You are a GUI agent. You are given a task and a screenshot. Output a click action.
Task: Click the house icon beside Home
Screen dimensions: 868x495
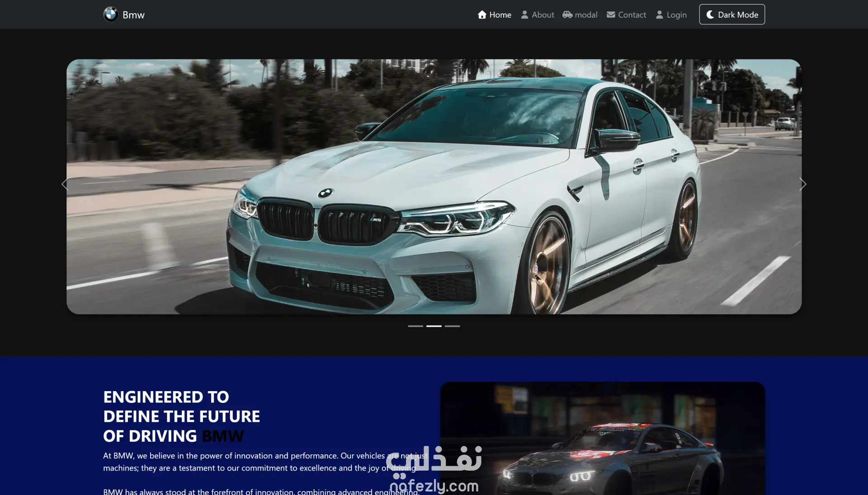pyautogui.click(x=482, y=14)
